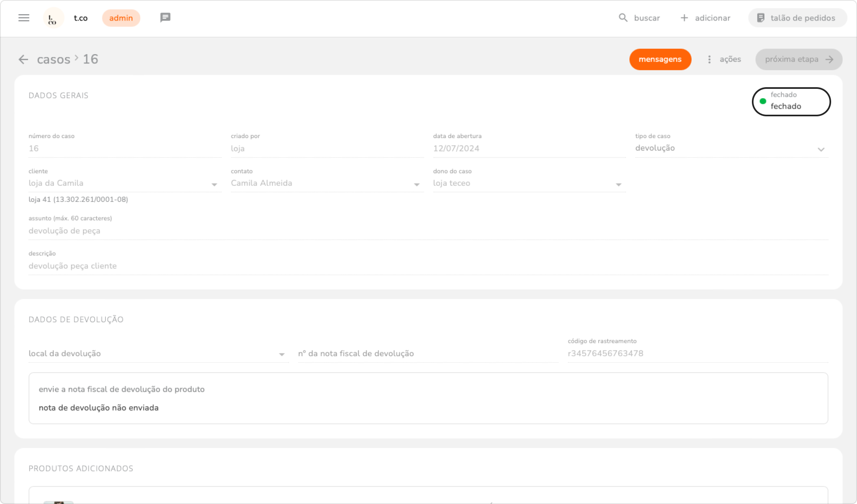The width and height of the screenshot is (857, 504).
Task: Click the próxima etapa button
Action: coord(799,59)
